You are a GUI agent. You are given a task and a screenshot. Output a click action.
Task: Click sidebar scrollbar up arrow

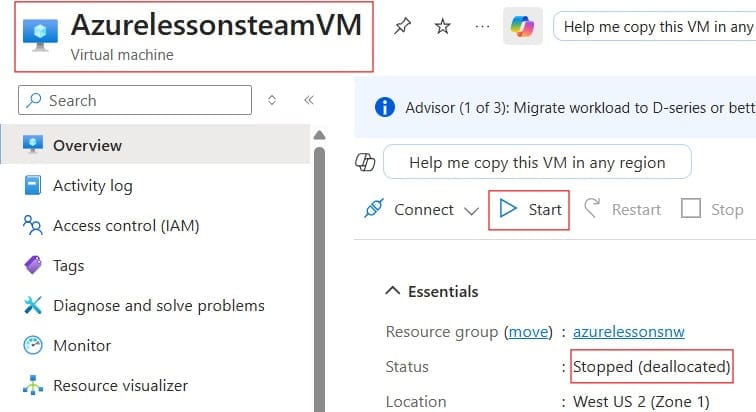pyautogui.click(x=319, y=135)
